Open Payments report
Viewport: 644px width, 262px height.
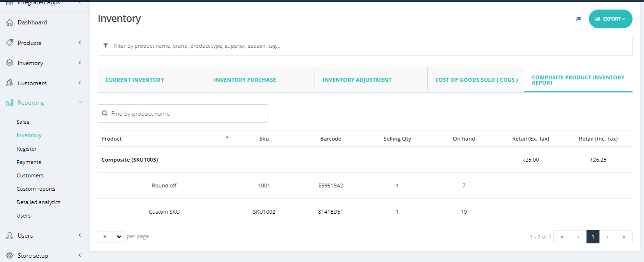pyautogui.click(x=29, y=162)
